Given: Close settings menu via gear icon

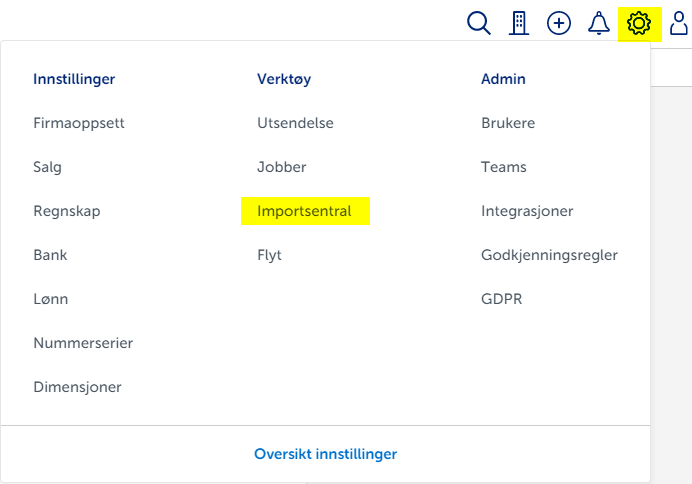Looking at the screenshot, I should [x=638, y=22].
